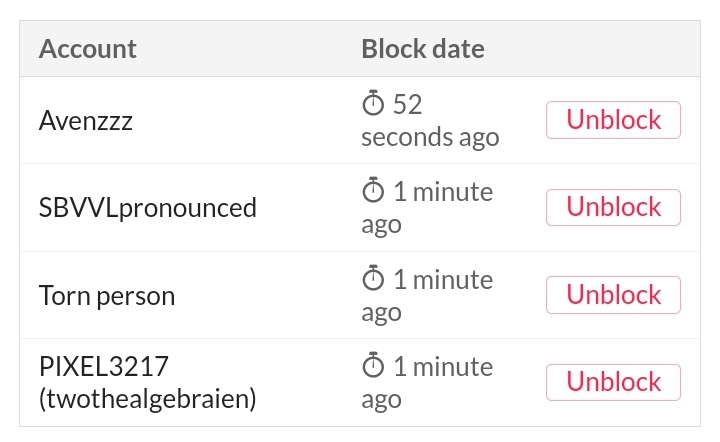
Task: Click the 1 minute ago timestamp for SBVVLpronounced
Action: click(428, 207)
